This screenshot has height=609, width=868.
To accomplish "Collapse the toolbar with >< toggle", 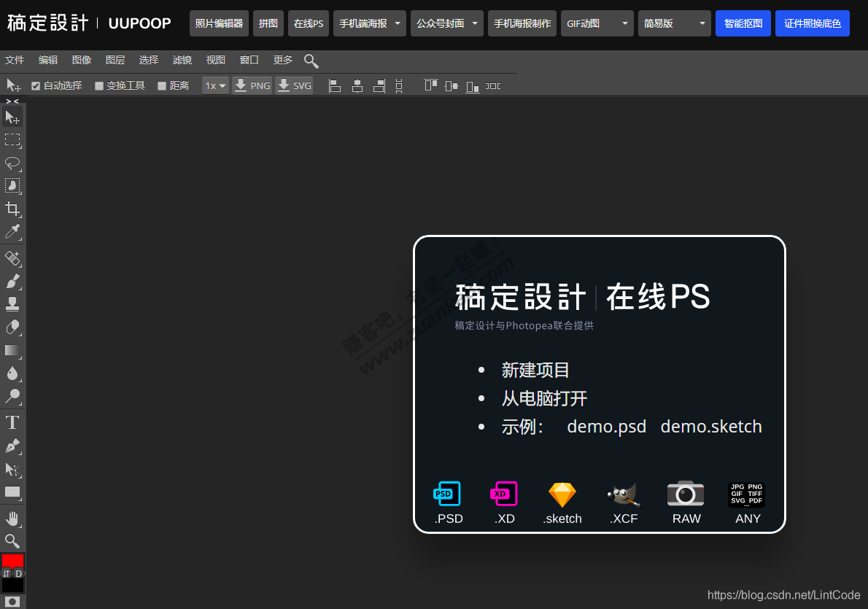I will (x=12, y=101).
